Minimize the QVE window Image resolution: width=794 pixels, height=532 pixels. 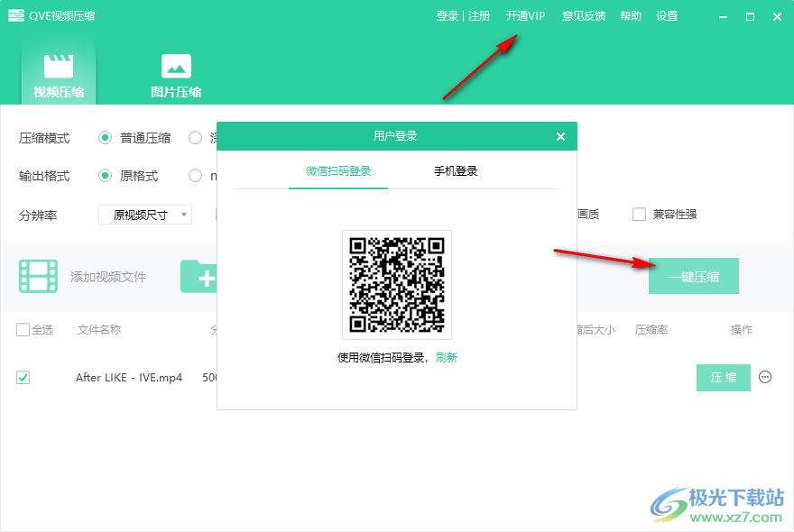[x=723, y=17]
